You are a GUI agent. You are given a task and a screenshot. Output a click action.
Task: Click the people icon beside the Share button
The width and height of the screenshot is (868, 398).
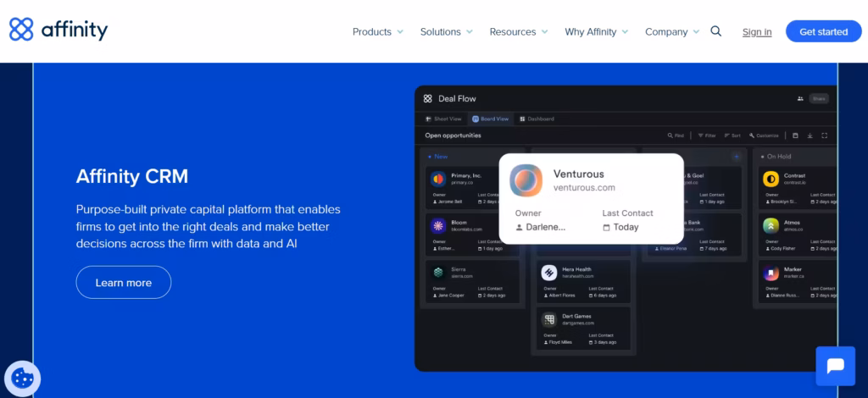(800, 98)
